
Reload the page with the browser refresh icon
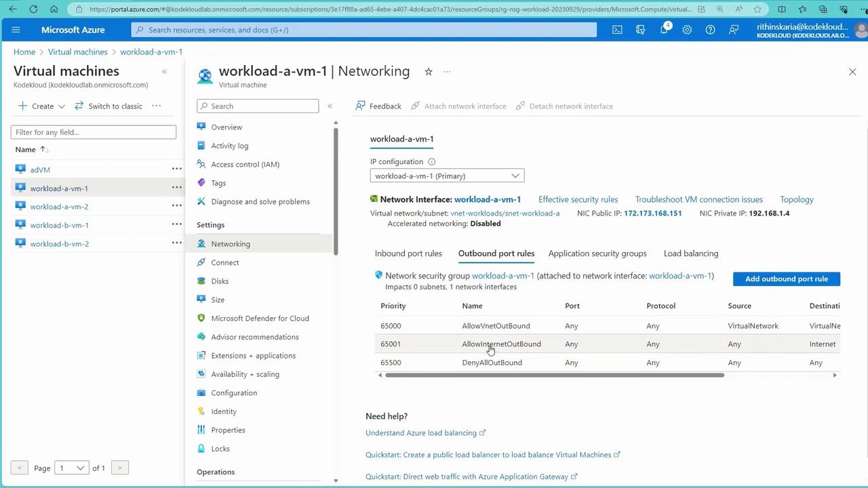33,9
